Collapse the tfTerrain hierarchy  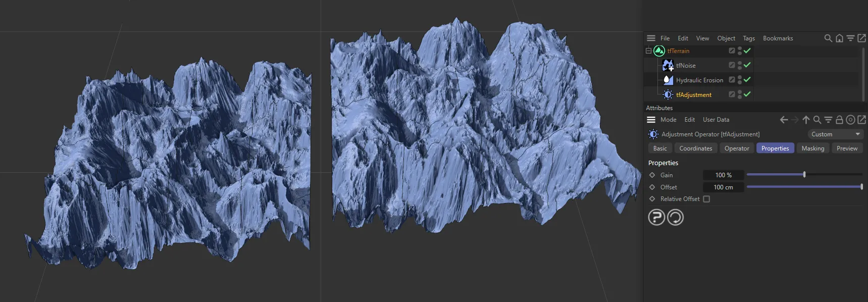(x=648, y=51)
